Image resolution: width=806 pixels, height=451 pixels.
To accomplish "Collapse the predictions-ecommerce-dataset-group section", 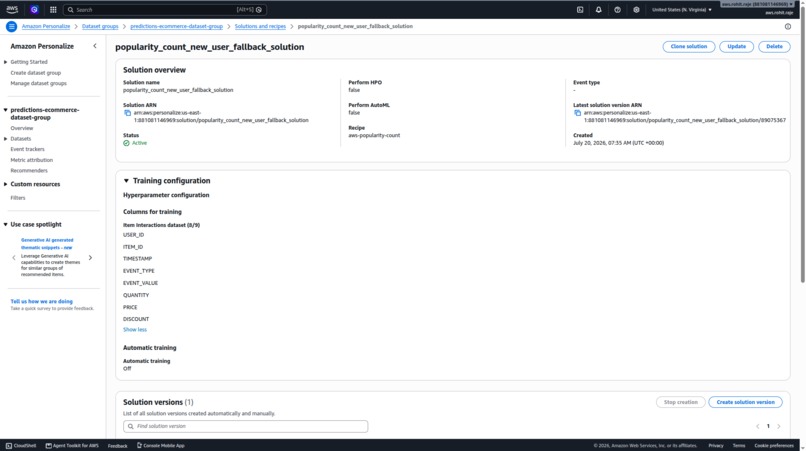I will point(6,110).
